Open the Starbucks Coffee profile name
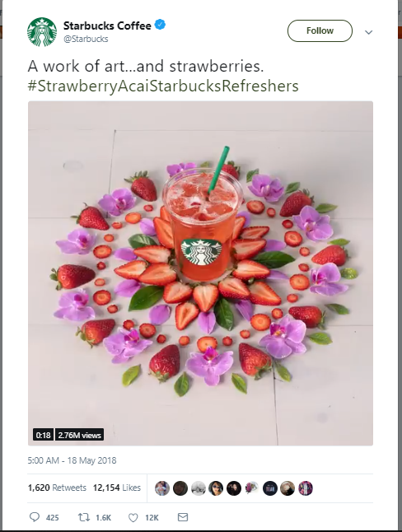This screenshot has width=402, height=532. pyautogui.click(x=107, y=26)
